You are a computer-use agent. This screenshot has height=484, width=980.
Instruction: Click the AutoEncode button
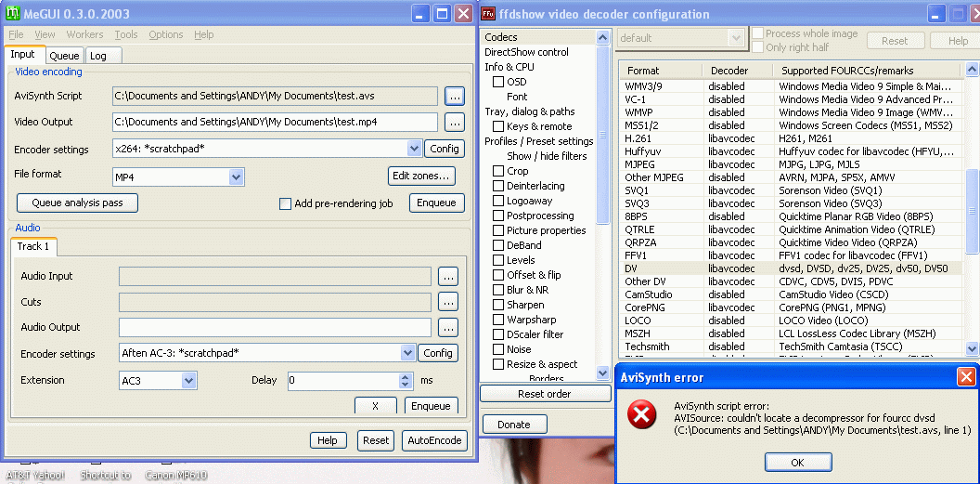(434, 440)
